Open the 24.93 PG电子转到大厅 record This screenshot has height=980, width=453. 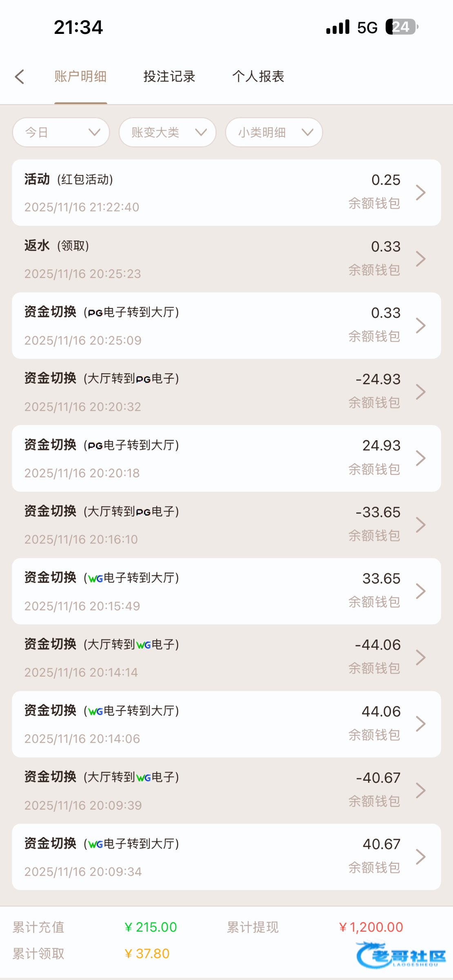(x=204, y=458)
